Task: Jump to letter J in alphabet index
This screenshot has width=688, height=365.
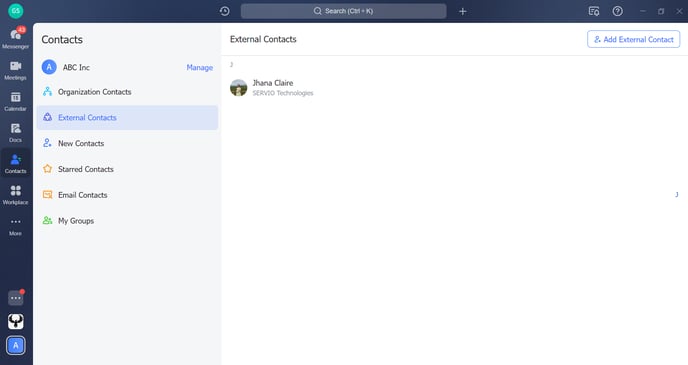Action: pyautogui.click(x=677, y=194)
